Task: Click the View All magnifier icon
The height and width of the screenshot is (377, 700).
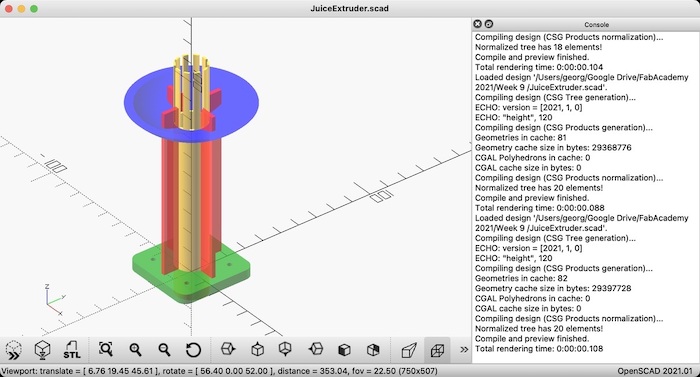Action: click(106, 349)
